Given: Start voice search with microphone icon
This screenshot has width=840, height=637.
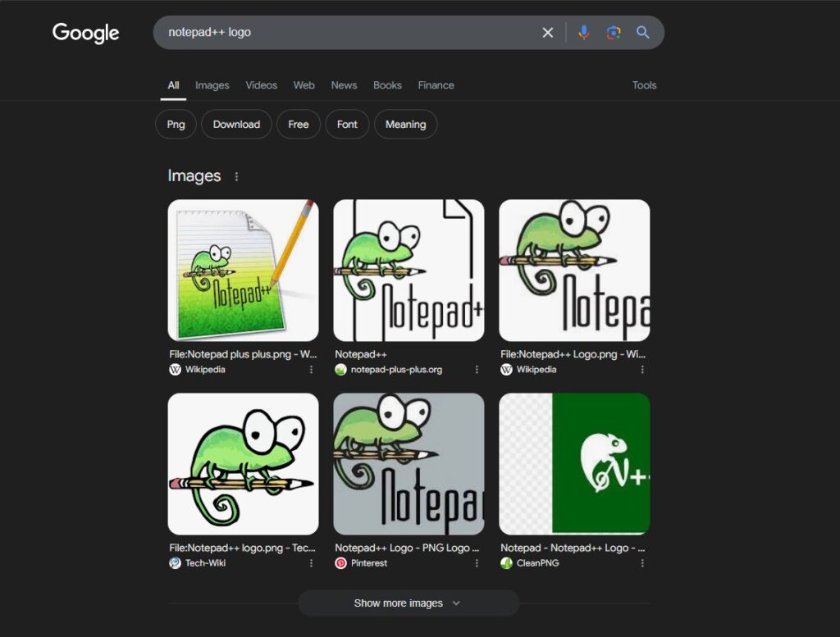Looking at the screenshot, I should 584,33.
